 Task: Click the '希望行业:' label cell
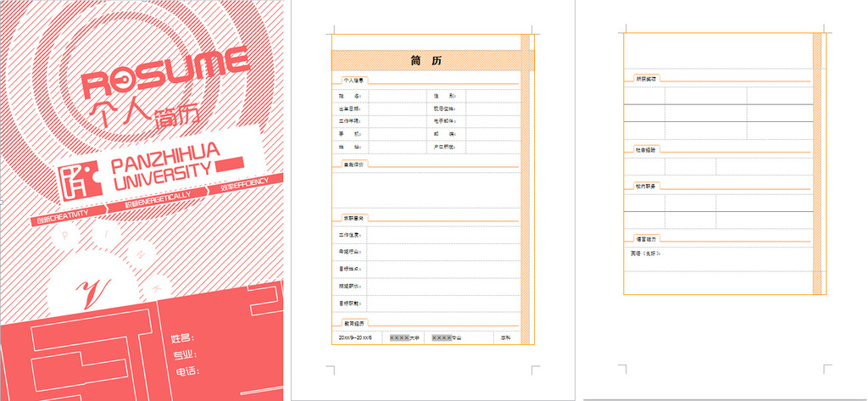[x=350, y=252]
